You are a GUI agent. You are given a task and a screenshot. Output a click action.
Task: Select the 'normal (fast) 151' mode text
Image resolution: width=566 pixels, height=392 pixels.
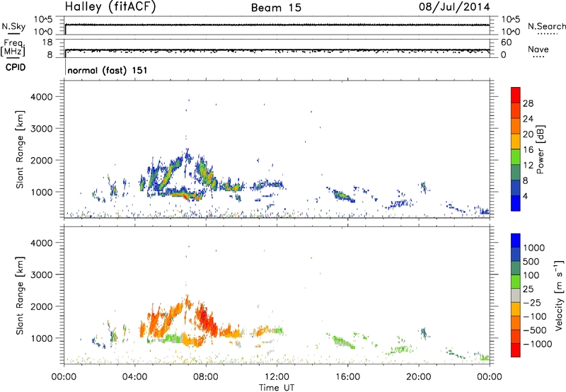(108, 70)
